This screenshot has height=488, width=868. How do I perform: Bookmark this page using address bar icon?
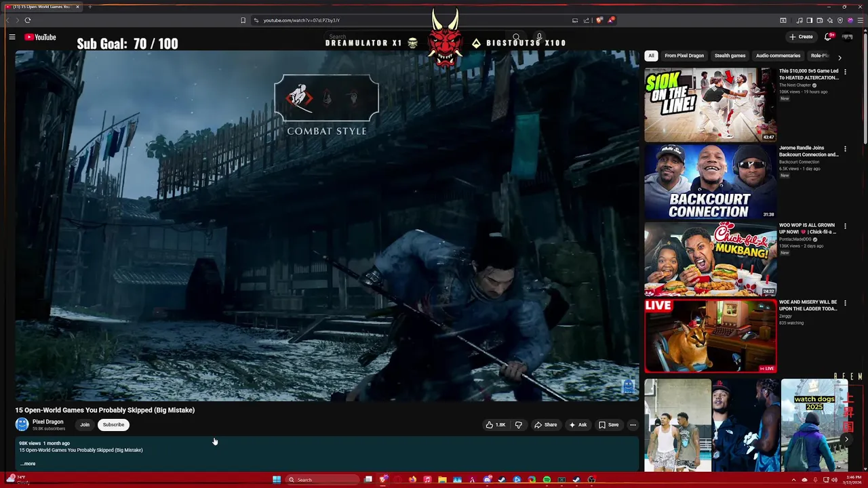point(243,20)
